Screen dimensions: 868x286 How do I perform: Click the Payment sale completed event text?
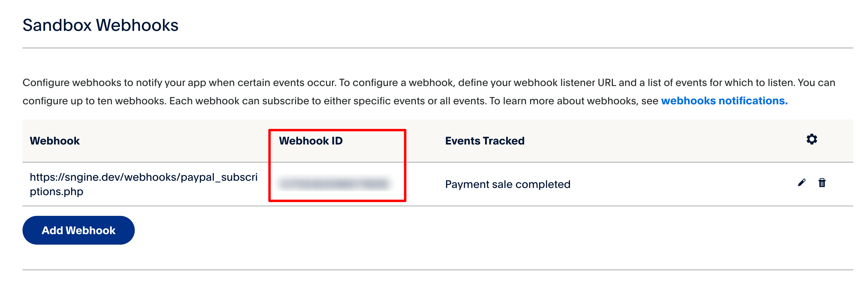point(508,184)
